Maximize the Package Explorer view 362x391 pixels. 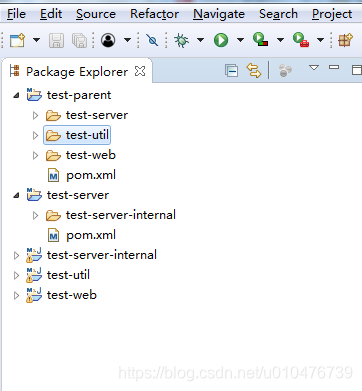point(357,70)
